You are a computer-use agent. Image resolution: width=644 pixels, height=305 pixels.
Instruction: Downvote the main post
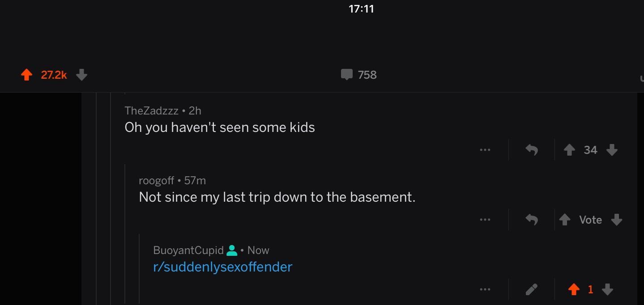[81, 75]
